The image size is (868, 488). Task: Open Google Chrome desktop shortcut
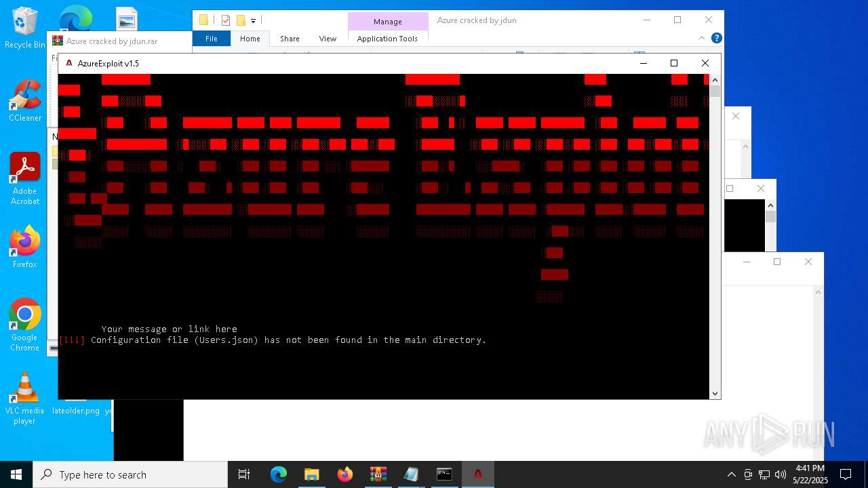24,325
